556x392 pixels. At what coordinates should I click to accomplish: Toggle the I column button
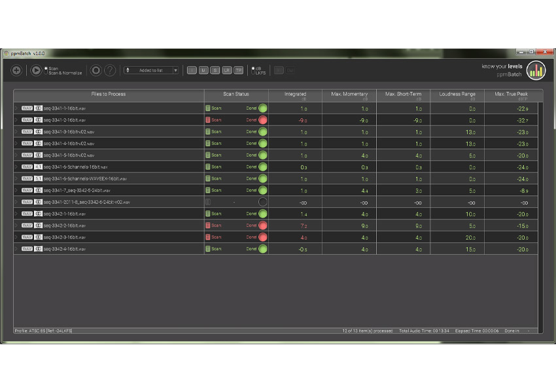pos(192,70)
